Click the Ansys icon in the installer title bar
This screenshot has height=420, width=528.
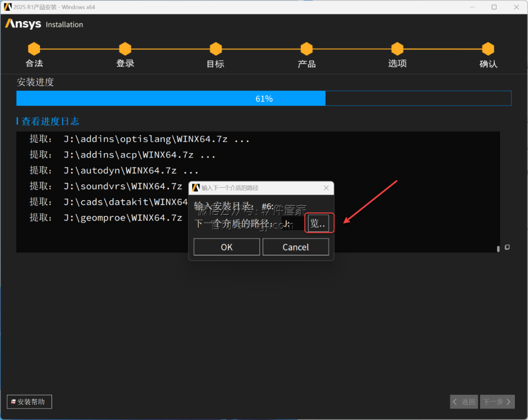pos(7,7)
